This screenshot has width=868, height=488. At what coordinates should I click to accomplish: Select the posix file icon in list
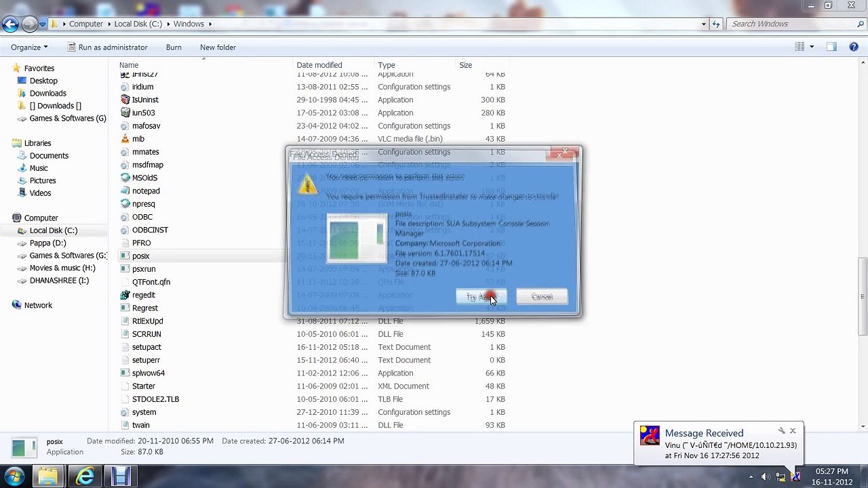pyautogui.click(x=125, y=256)
